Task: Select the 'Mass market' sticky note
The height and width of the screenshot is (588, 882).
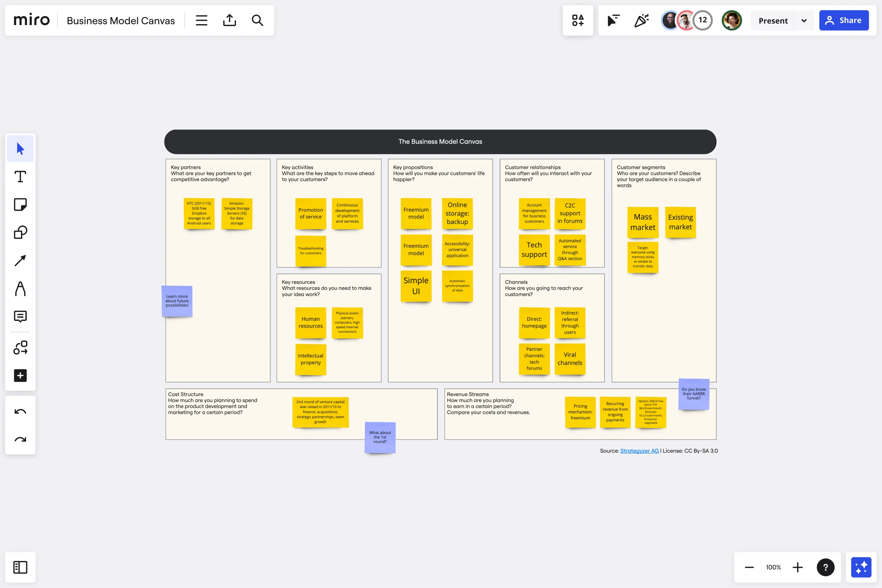Action: pyautogui.click(x=643, y=222)
